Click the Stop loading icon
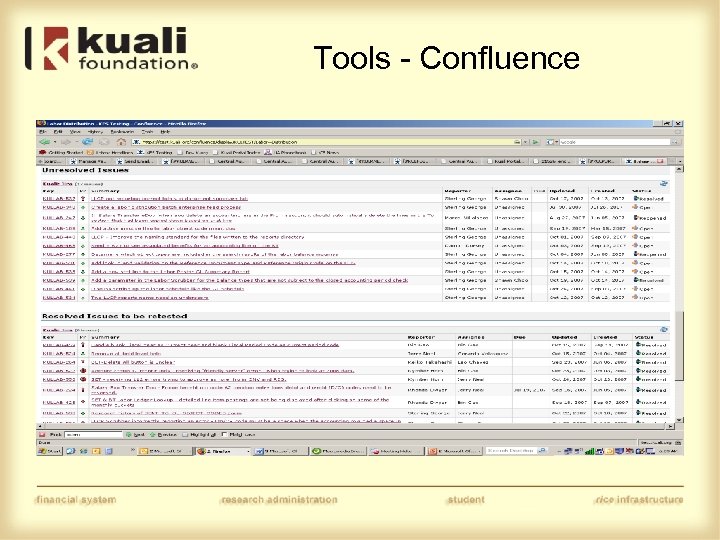Viewport: 720px width, 540px height. pos(104,142)
